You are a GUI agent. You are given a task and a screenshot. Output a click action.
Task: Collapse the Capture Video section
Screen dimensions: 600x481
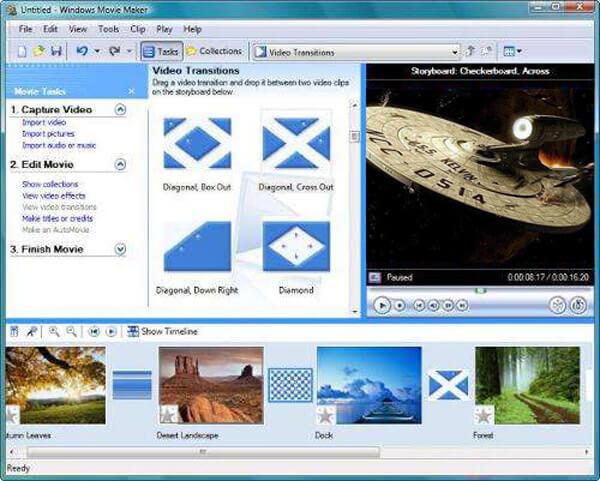[x=120, y=110]
